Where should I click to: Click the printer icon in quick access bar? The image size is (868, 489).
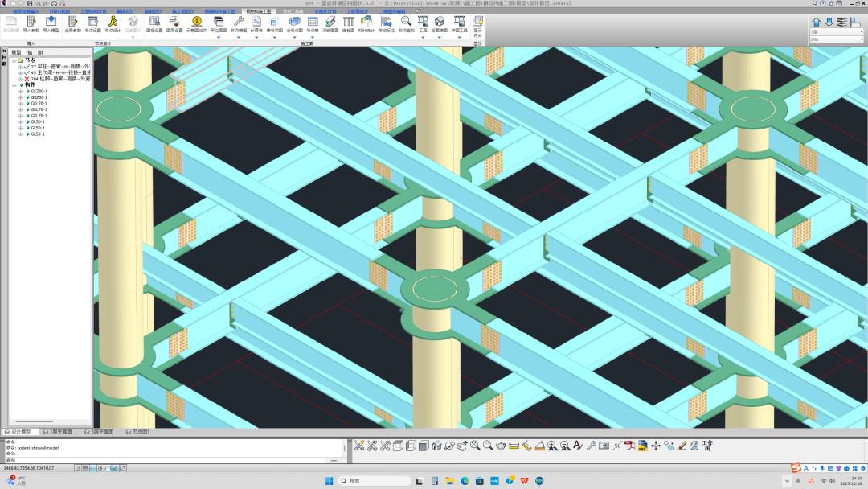pyautogui.click(x=54, y=3)
